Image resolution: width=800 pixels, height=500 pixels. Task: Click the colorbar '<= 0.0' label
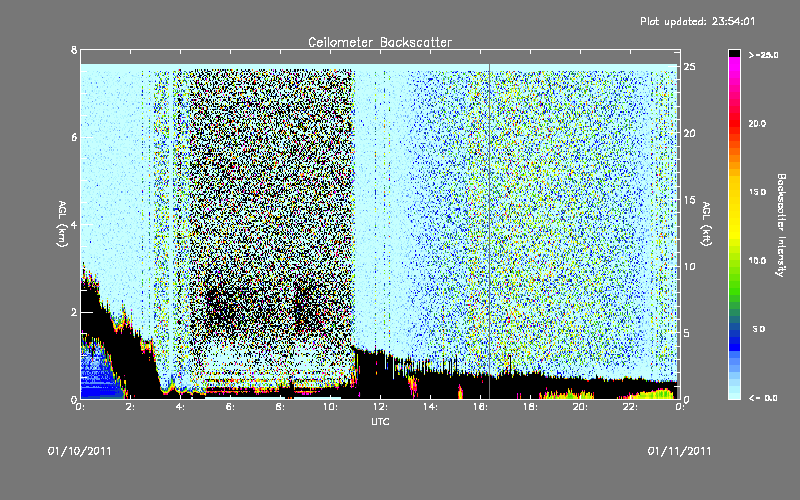coord(763,397)
